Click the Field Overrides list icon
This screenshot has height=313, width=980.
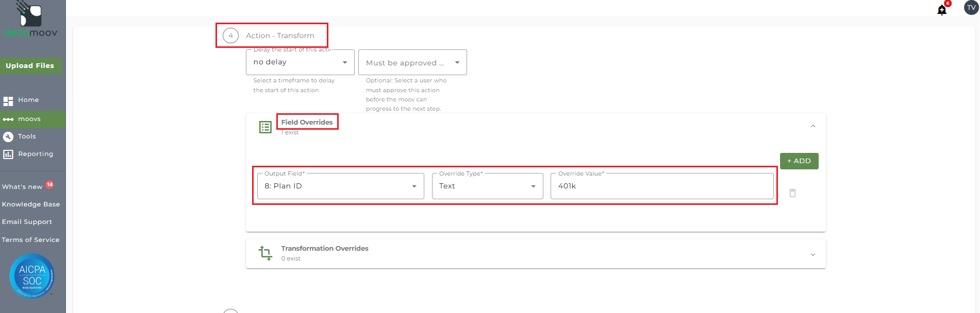click(265, 127)
